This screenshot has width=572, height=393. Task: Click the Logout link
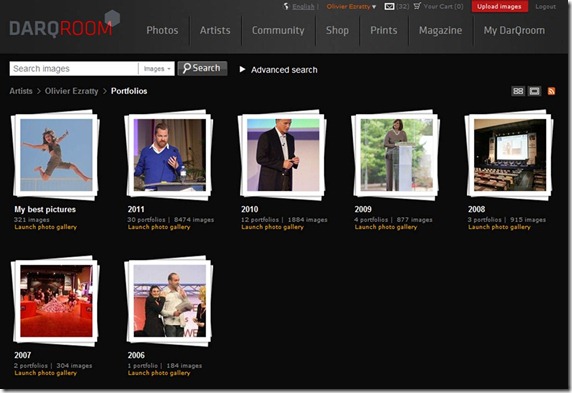[545, 7]
